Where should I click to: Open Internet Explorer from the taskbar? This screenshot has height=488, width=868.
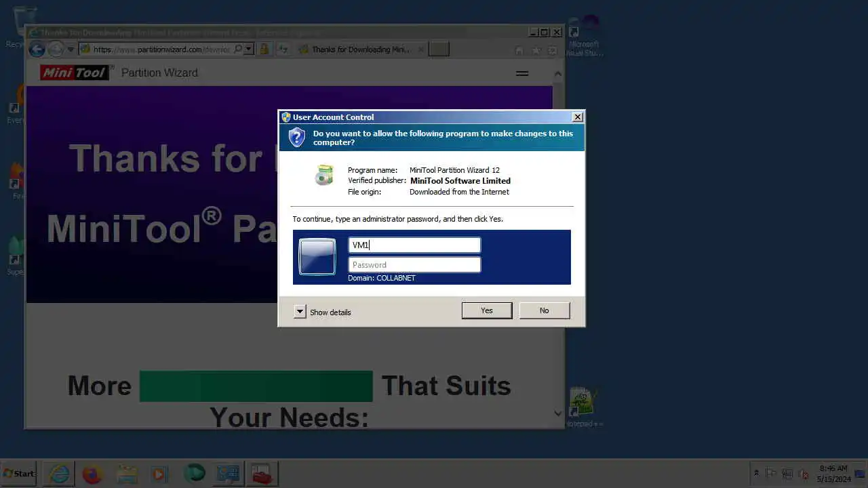coord(59,474)
